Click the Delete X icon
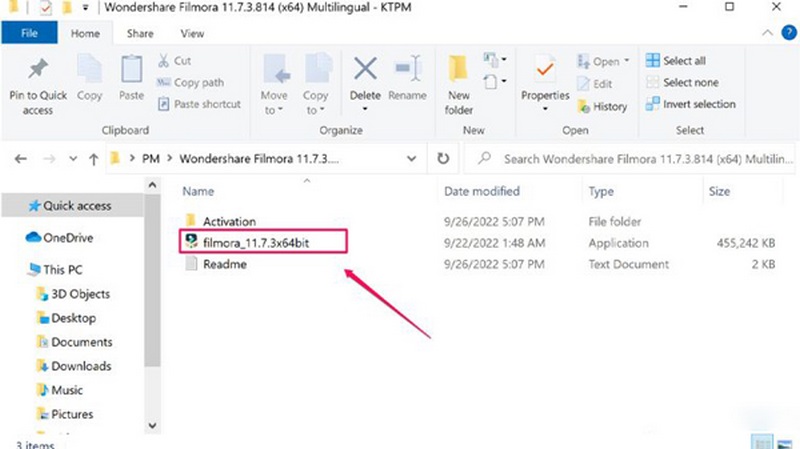The height and width of the screenshot is (449, 800). click(365, 69)
